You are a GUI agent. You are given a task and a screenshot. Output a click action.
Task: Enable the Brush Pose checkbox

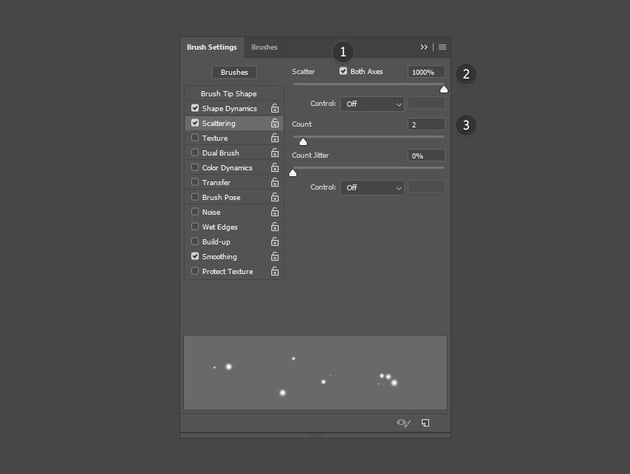pyautogui.click(x=195, y=197)
